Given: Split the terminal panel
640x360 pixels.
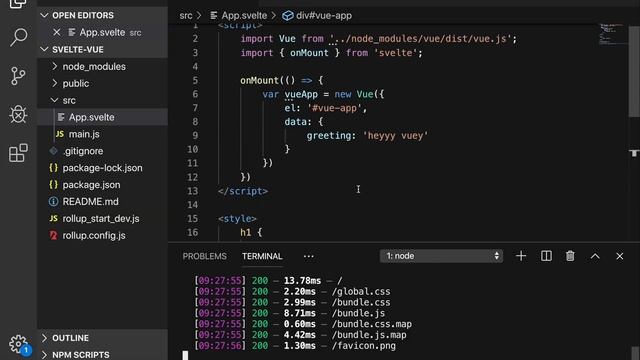Looking at the screenshot, I should (x=546, y=256).
